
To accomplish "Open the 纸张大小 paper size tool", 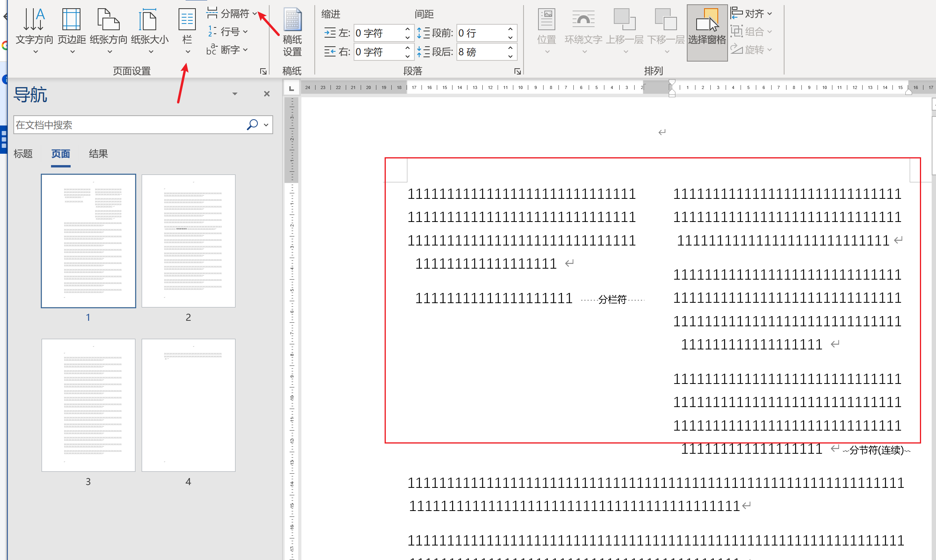I will tap(150, 31).
